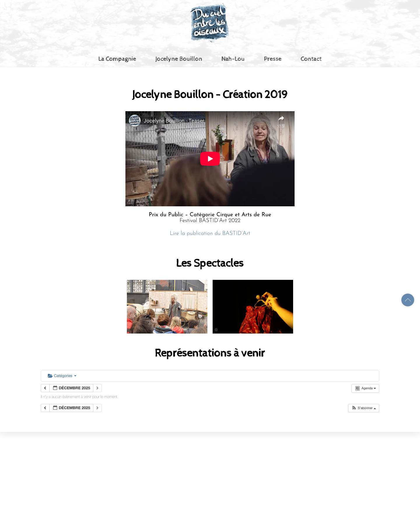420x527 pixels.
Task: Open the Presse menu item
Action: coord(273,59)
